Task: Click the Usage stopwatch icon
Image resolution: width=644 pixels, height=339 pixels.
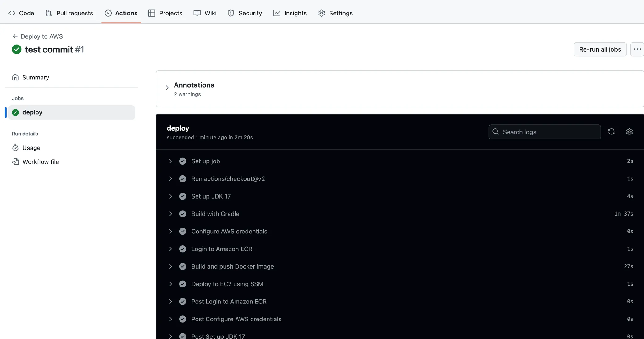Action: (15, 148)
